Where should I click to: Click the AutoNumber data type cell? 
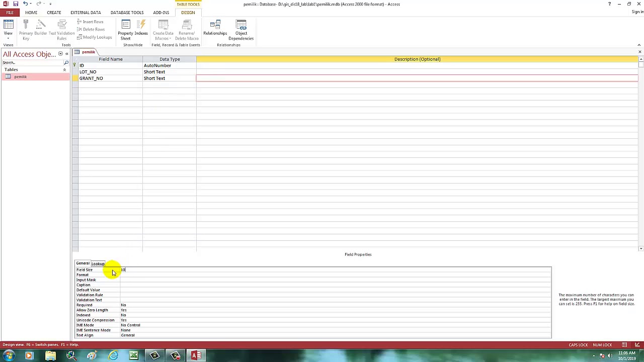(170, 65)
